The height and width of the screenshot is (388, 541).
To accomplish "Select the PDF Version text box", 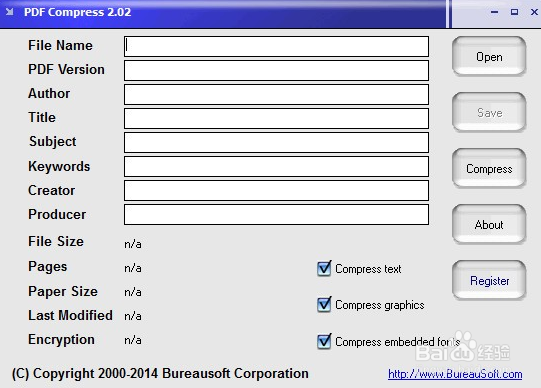I will 276,70.
